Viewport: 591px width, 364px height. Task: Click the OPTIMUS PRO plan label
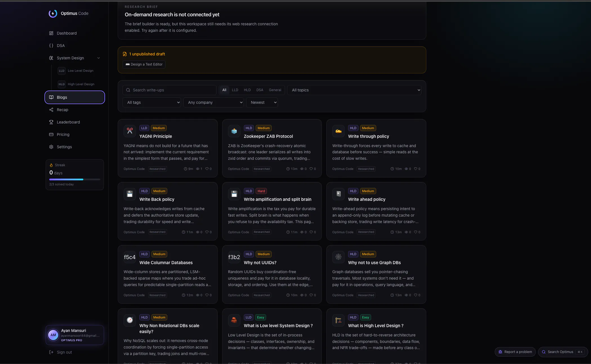pyautogui.click(x=72, y=340)
